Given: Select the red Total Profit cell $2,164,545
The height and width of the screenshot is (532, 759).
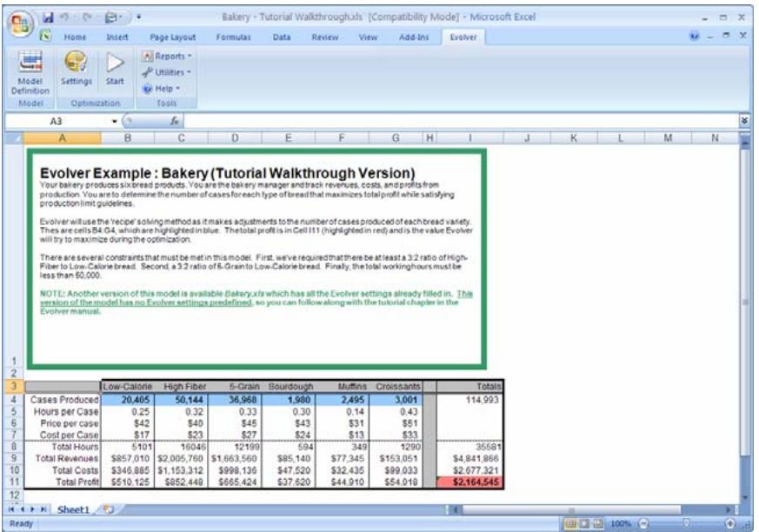Looking at the screenshot, I should click(470, 481).
